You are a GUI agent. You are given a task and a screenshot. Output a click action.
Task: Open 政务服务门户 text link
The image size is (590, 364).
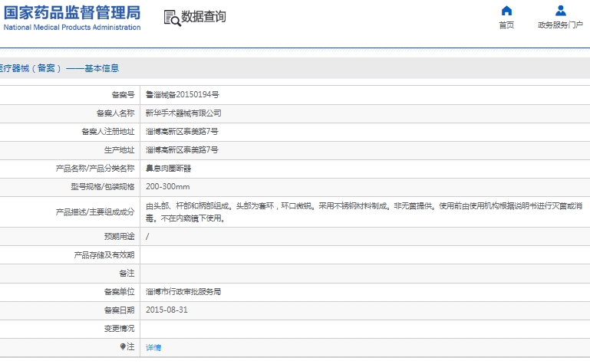click(x=560, y=25)
